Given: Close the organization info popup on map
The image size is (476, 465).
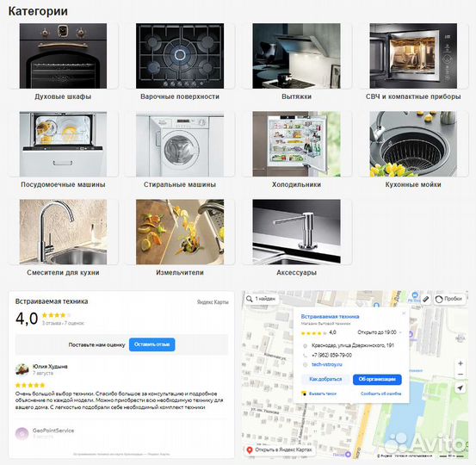Looking at the screenshot, I should tap(404, 313).
